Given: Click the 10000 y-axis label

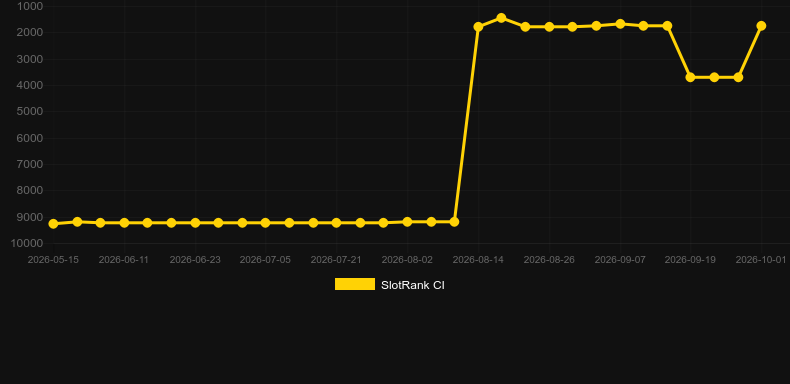Looking at the screenshot, I should click(27, 243).
